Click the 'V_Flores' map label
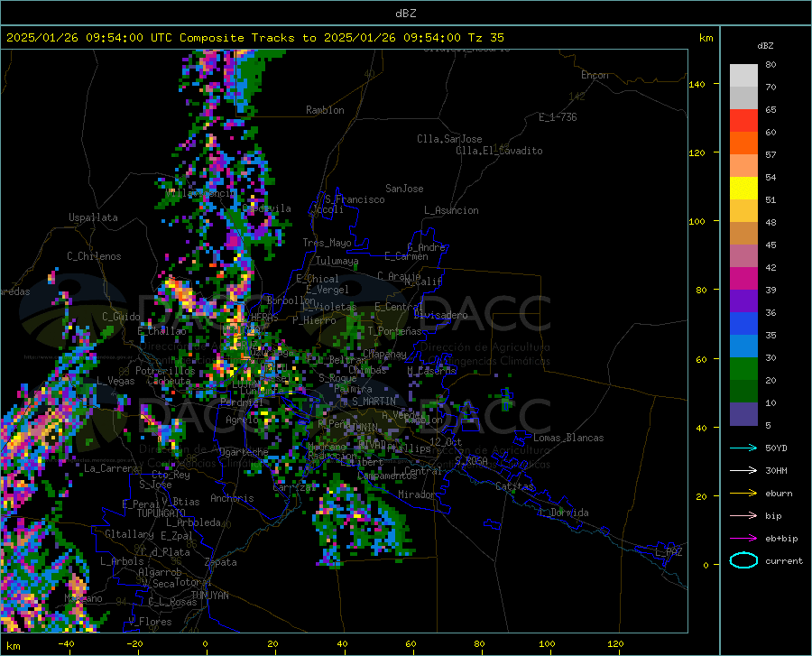812x656 pixels. (150, 622)
